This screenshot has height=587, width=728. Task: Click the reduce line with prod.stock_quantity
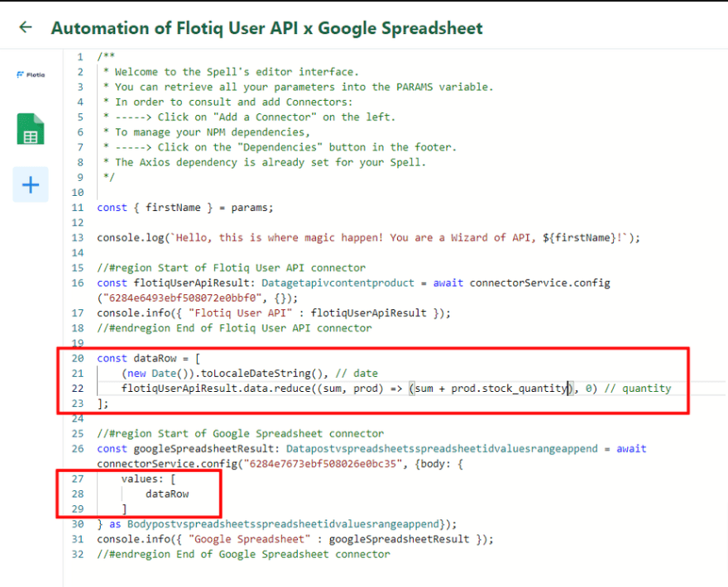point(396,389)
